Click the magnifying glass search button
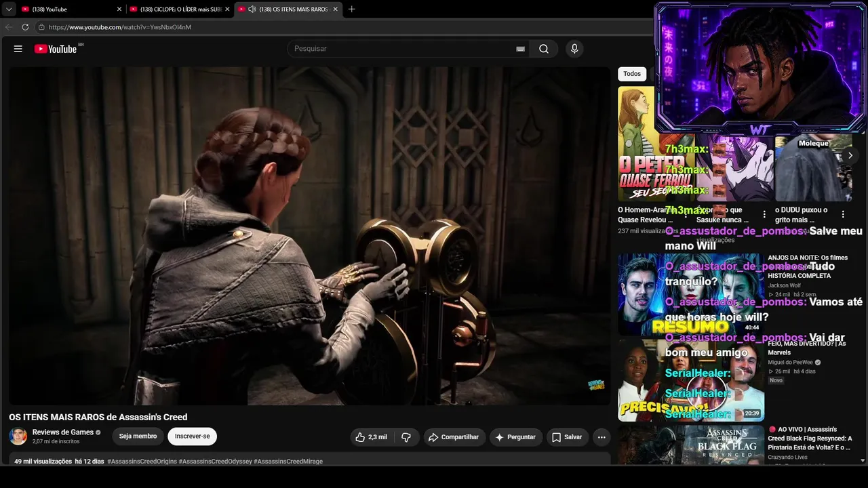Screen dimensions: 868x488 pyautogui.click(x=544, y=49)
